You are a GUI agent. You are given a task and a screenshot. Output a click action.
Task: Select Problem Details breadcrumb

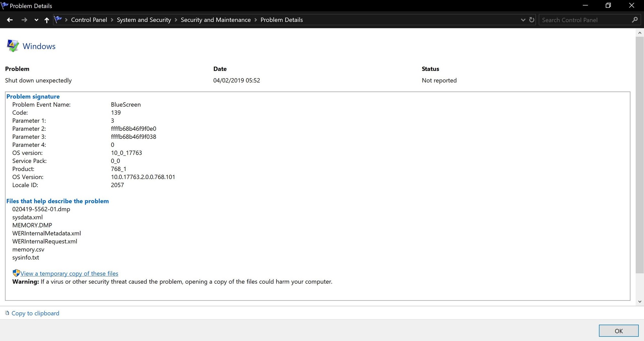coord(282,20)
